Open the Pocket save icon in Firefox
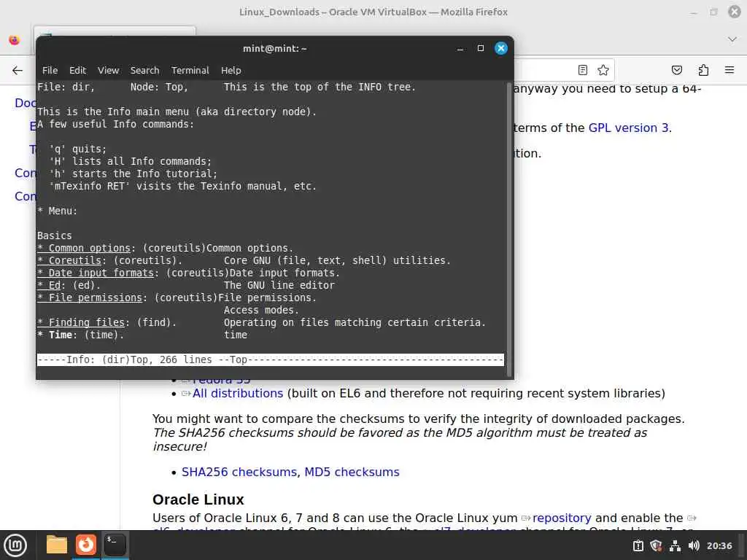Screen dimensions: 747x560 pyautogui.click(x=676, y=70)
